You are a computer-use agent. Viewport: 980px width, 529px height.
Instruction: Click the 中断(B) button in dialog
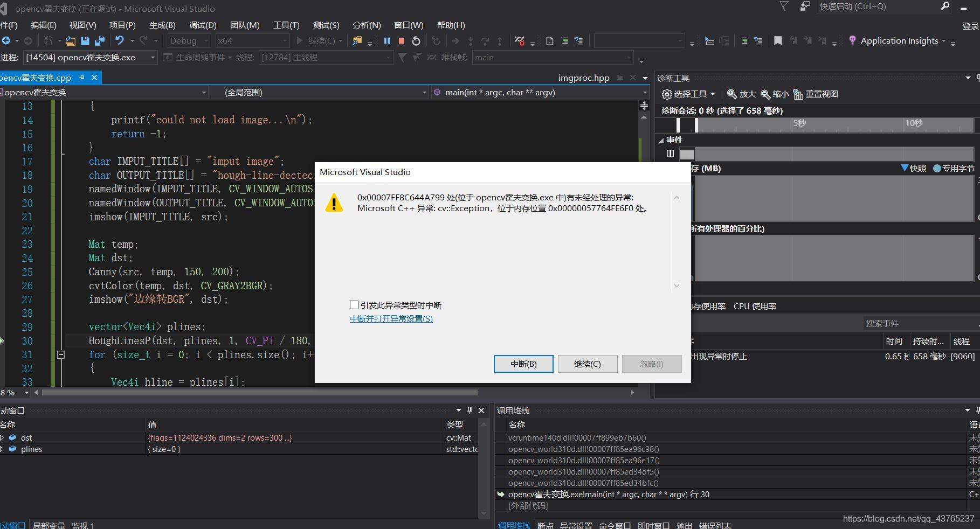(x=523, y=364)
